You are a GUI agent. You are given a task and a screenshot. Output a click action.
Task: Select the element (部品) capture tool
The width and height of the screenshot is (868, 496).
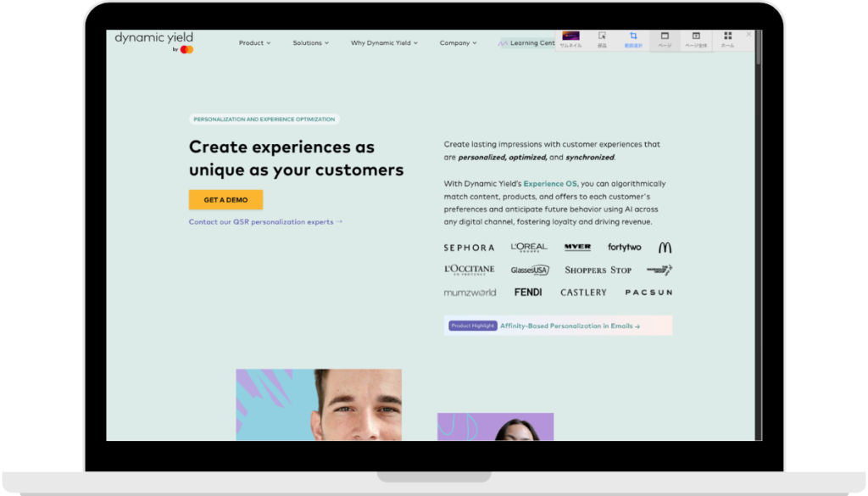(x=602, y=40)
